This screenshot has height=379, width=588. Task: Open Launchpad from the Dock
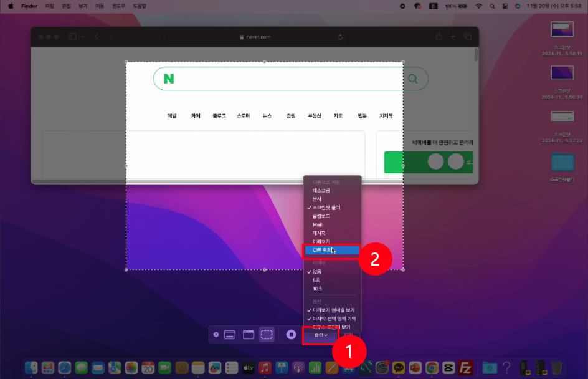[47, 368]
